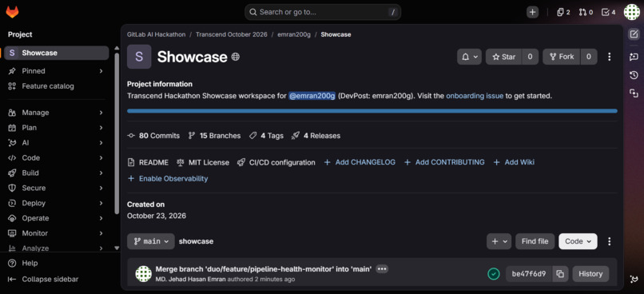Expand the Operate menu
The height and width of the screenshot is (294, 644).
pyautogui.click(x=57, y=218)
